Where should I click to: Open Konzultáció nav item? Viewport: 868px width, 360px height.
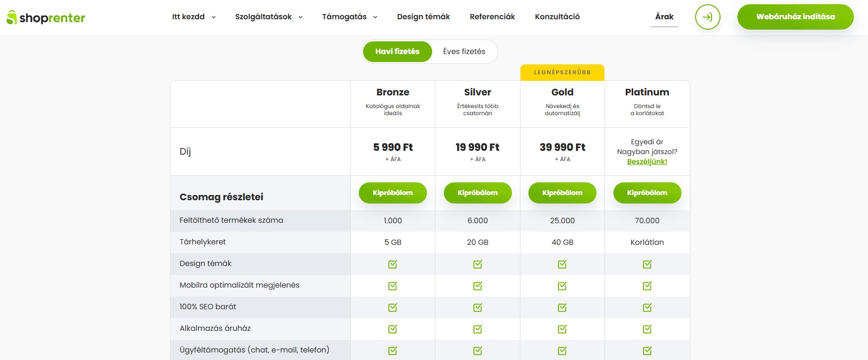(x=557, y=17)
